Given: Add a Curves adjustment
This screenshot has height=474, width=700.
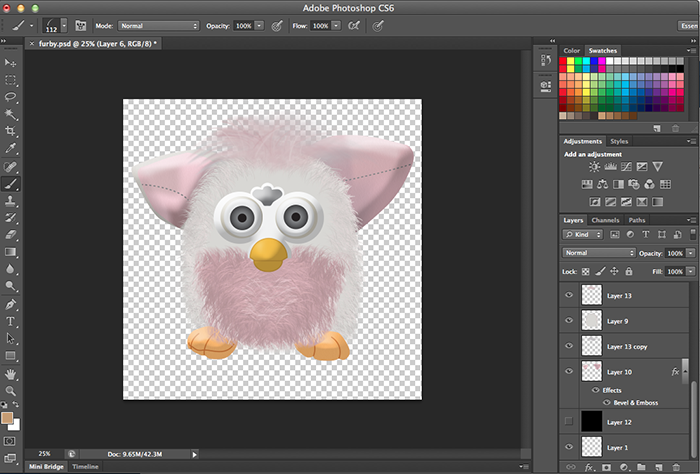Looking at the screenshot, I should 626,167.
